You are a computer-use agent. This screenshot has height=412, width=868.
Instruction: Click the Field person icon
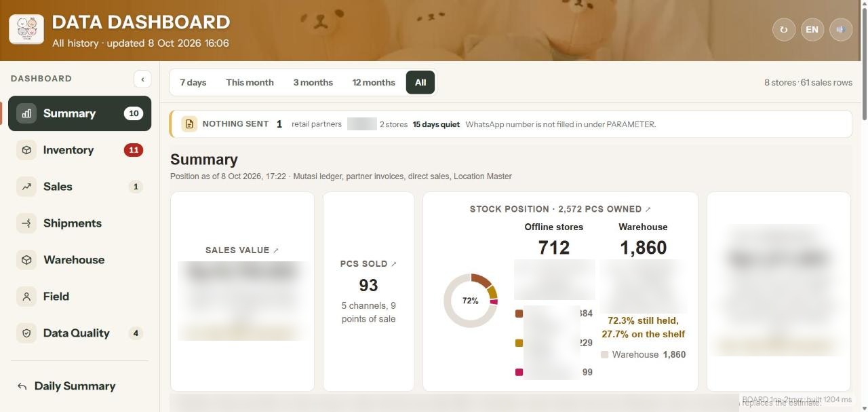26,297
